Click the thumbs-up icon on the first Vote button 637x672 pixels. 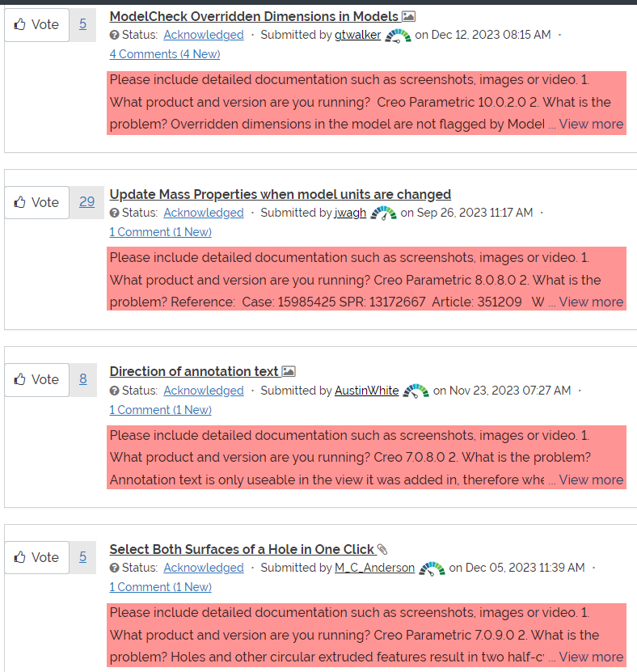(22, 24)
